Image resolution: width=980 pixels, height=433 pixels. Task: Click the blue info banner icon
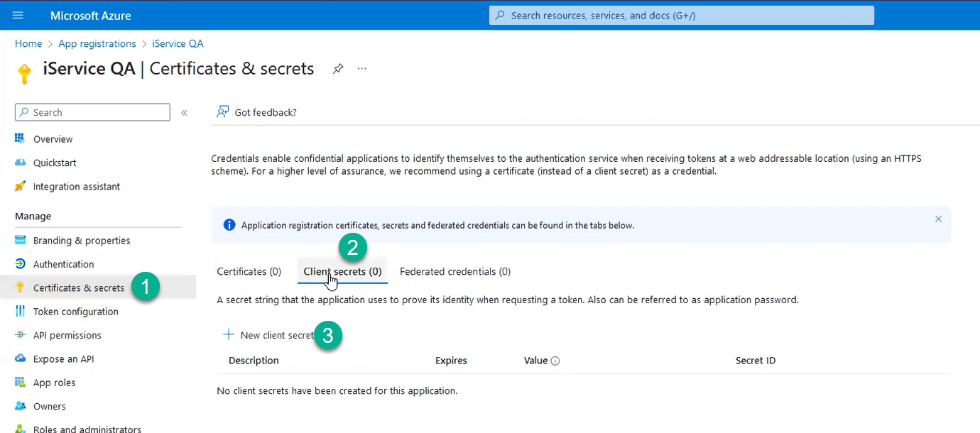click(229, 225)
